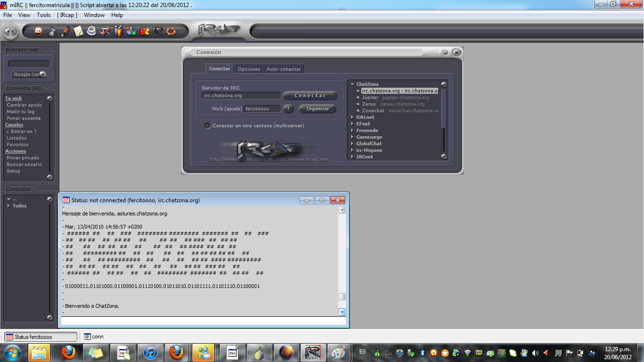Open the Tools menu
644x362 pixels.
43,15
